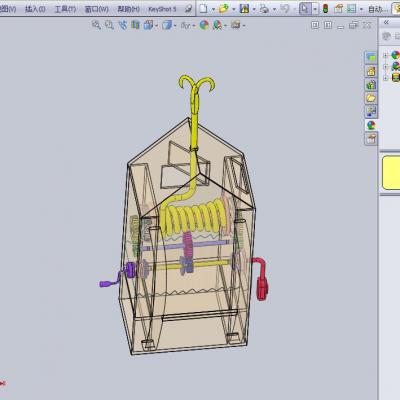Select the red crank handle part
This screenshot has width=400, height=400.
tap(261, 279)
